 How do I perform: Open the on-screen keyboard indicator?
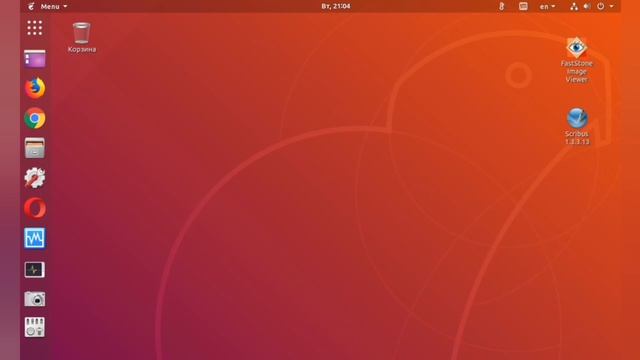click(x=523, y=7)
